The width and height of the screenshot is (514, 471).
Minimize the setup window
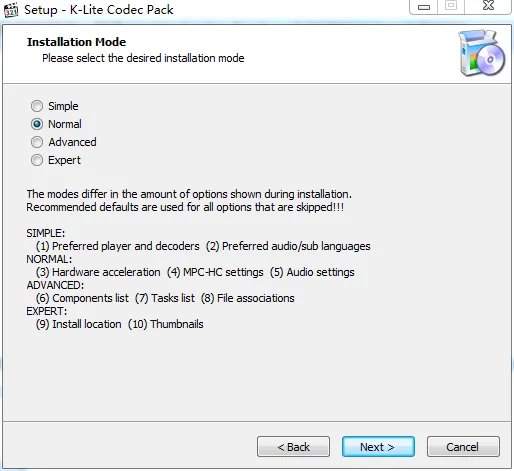coord(424,7)
